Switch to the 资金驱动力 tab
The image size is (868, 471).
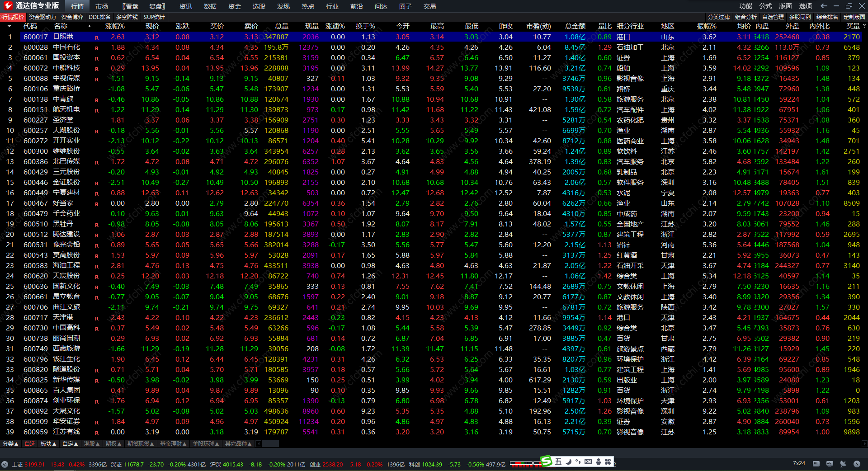pos(42,17)
